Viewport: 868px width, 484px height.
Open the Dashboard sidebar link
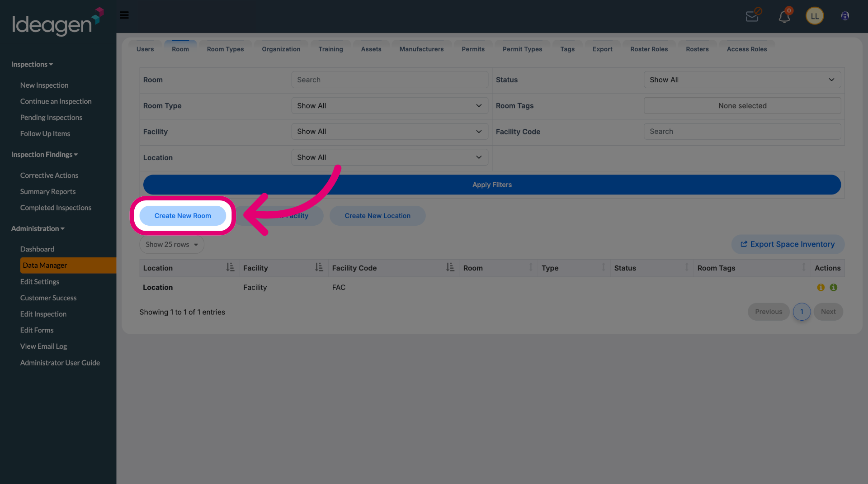pyautogui.click(x=37, y=249)
